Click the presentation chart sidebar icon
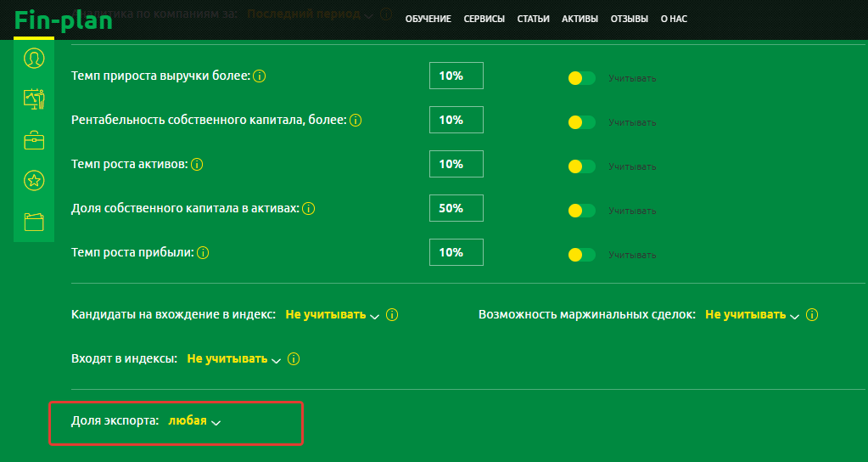This screenshot has width=868, height=462. [x=34, y=99]
